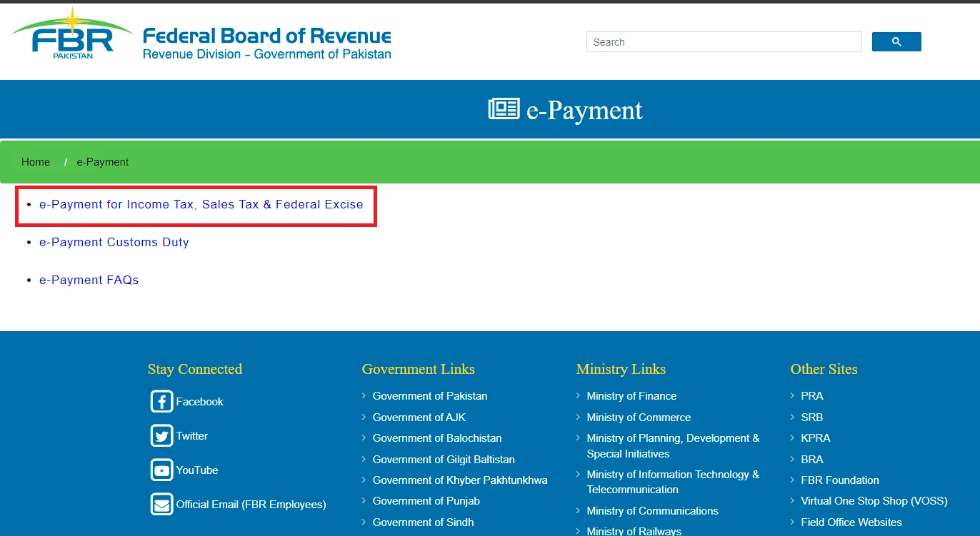Open Government of Pakistan link

[430, 396]
